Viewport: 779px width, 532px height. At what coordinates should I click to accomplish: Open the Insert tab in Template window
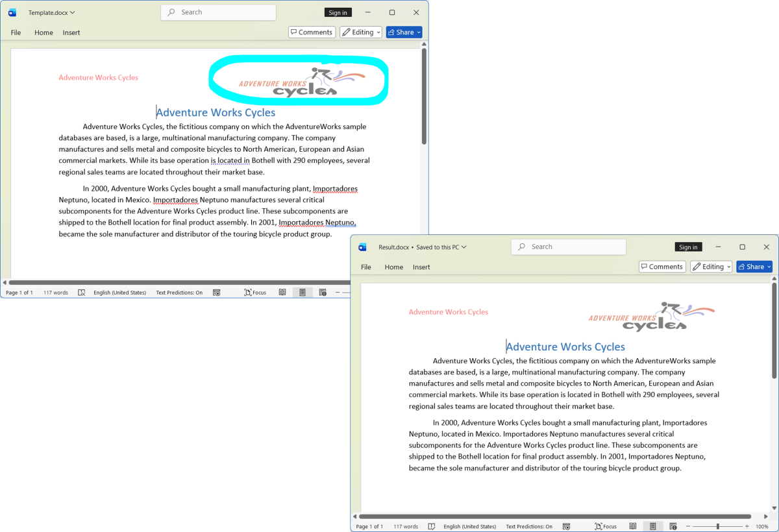(71, 32)
